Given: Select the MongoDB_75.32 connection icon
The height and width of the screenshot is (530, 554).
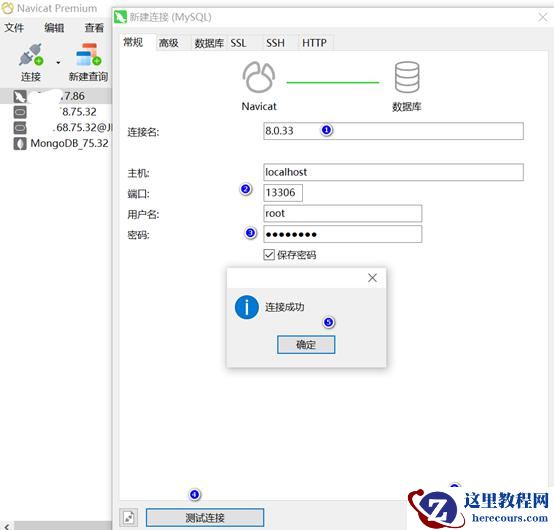Looking at the screenshot, I should (20, 143).
